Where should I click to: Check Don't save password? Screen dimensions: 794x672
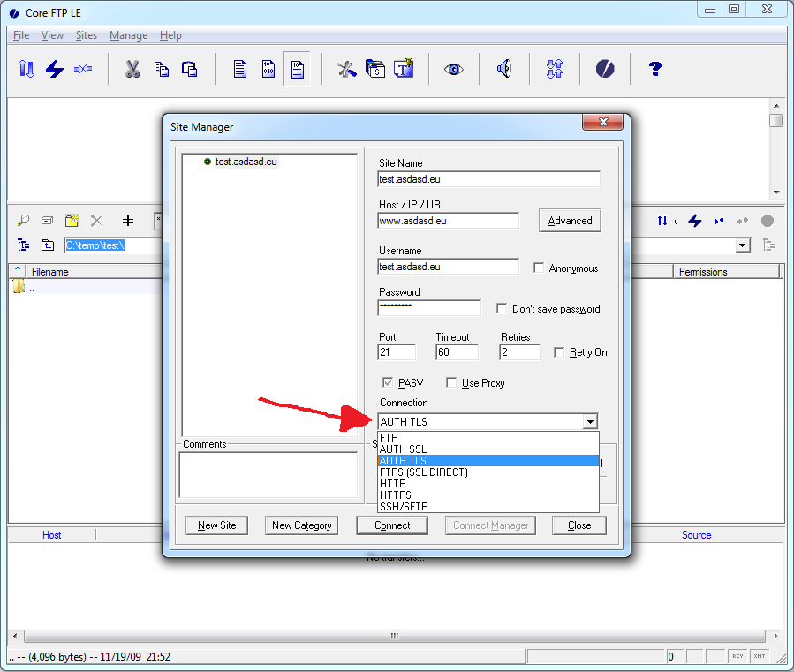pyautogui.click(x=502, y=308)
